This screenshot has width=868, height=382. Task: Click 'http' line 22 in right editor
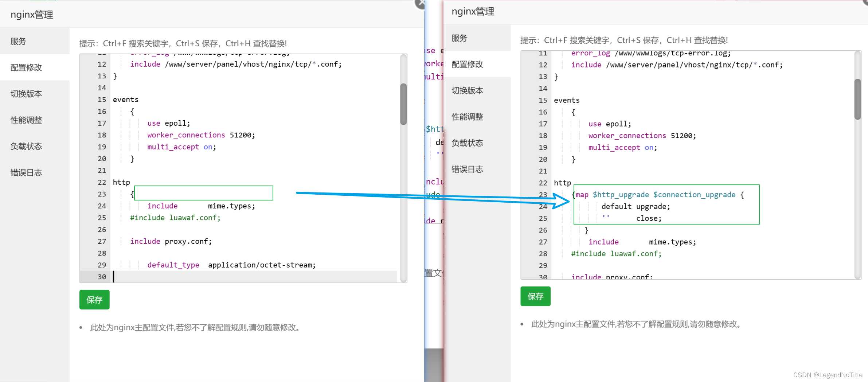pyautogui.click(x=562, y=183)
